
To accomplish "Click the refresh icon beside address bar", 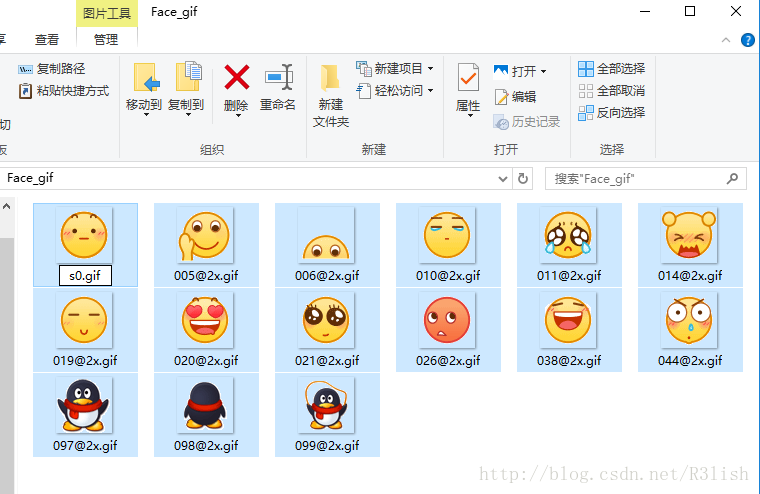I will (x=523, y=178).
